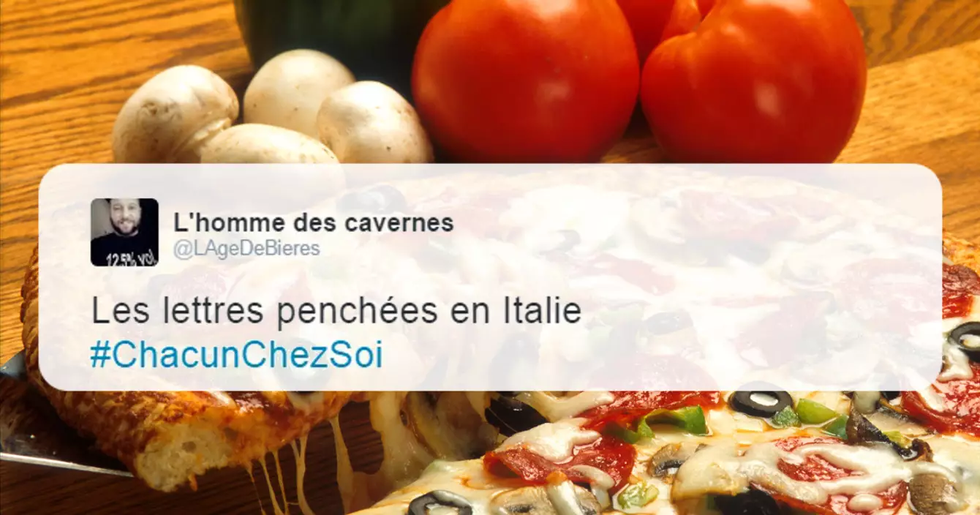Viewport: 980px width, 515px height.
Task: Follow the #ChacunChezSoi hashtag
Action: click(236, 356)
